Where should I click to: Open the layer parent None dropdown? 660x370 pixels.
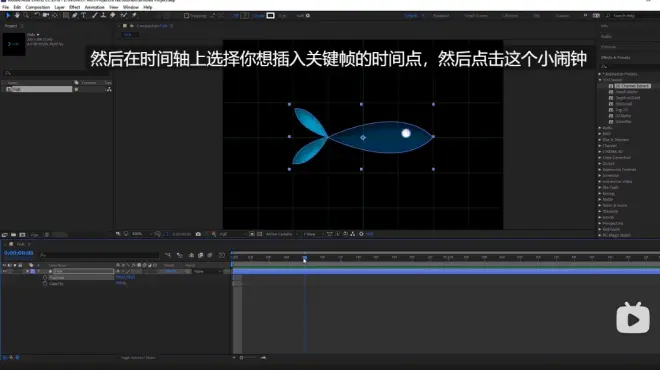[x=208, y=272]
